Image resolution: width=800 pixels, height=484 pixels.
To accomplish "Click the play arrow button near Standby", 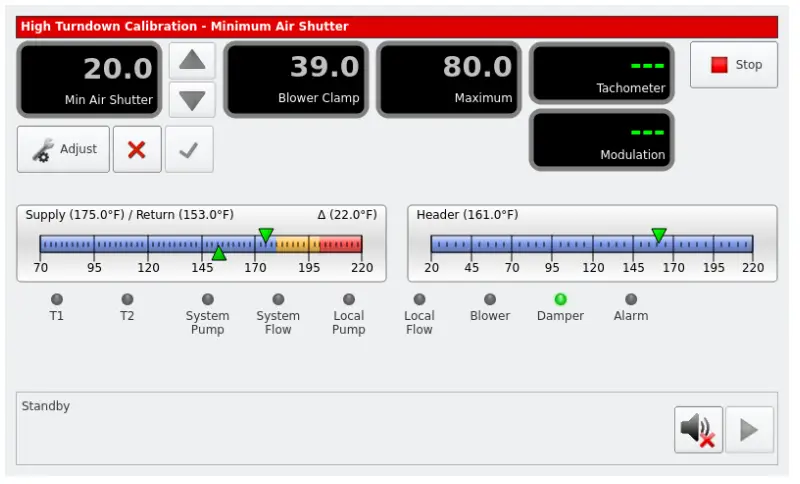I will coord(749,430).
